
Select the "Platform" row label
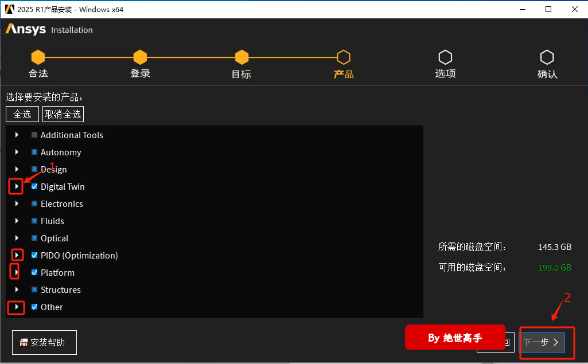[57, 273]
